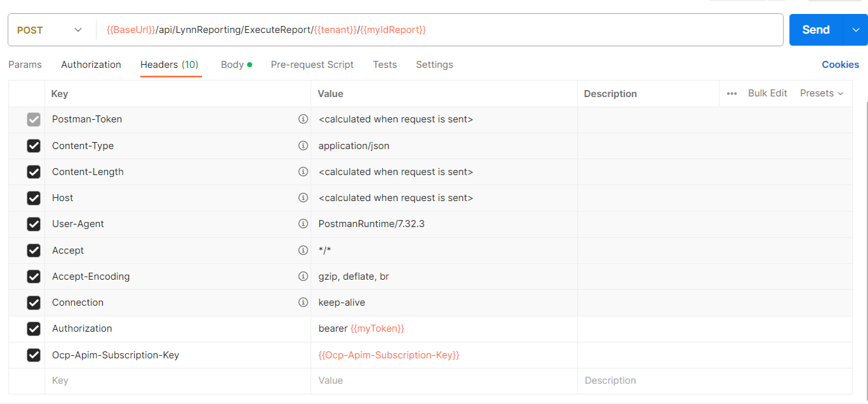The image size is (868, 404).
Task: Open the Cookies link
Action: coord(840,65)
